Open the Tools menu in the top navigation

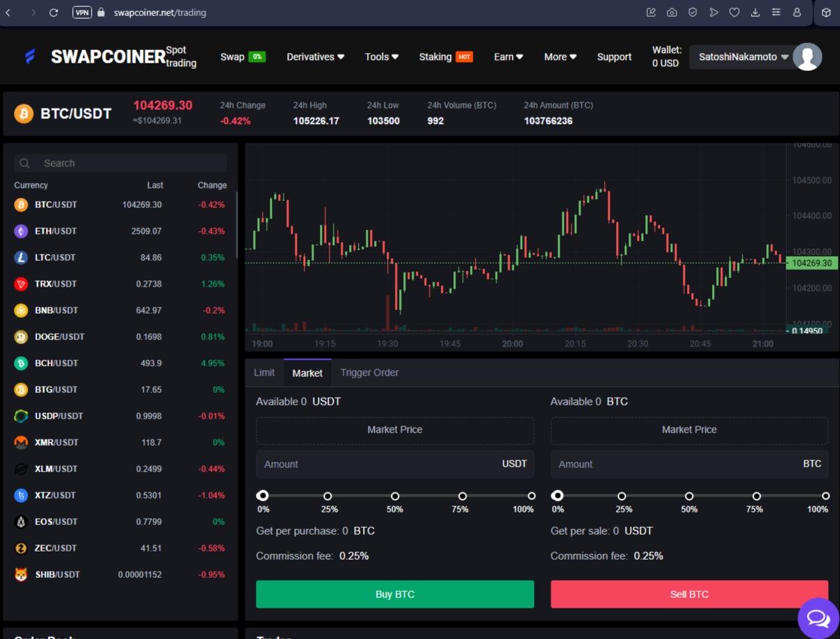381,56
